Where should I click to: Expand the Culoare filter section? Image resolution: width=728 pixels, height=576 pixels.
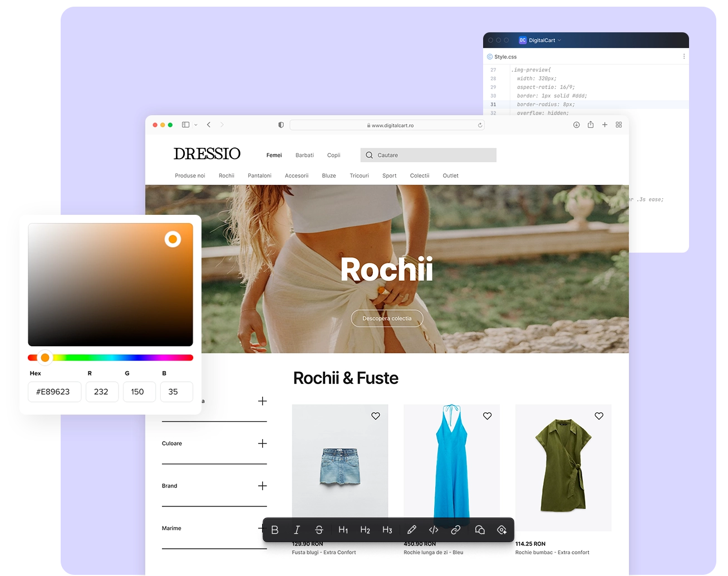tap(262, 444)
